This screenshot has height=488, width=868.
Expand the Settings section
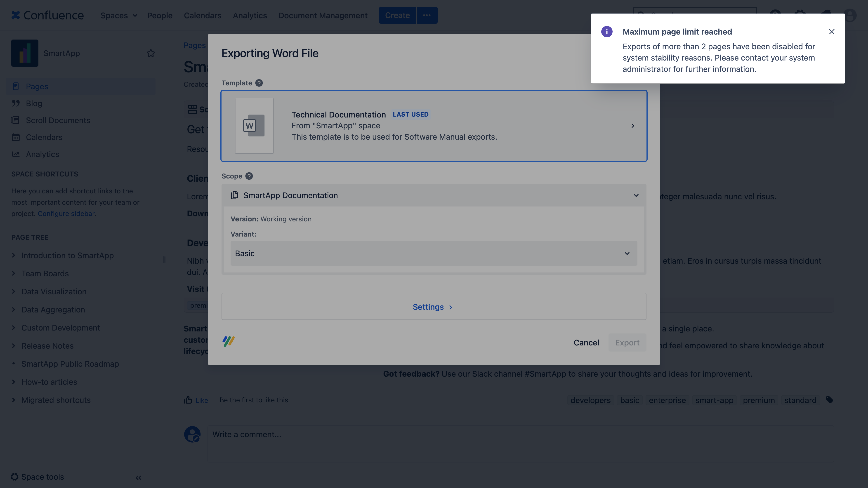pyautogui.click(x=433, y=307)
